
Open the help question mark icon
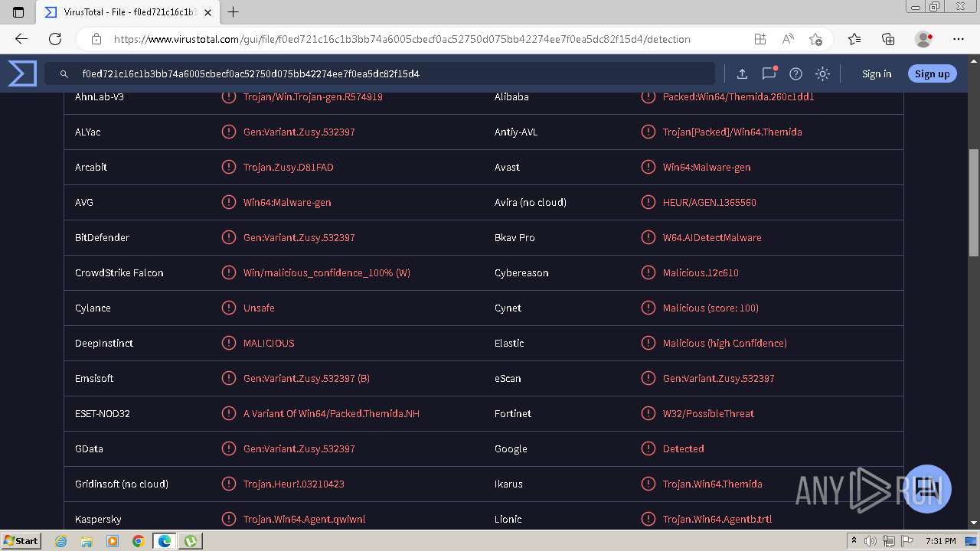click(795, 73)
